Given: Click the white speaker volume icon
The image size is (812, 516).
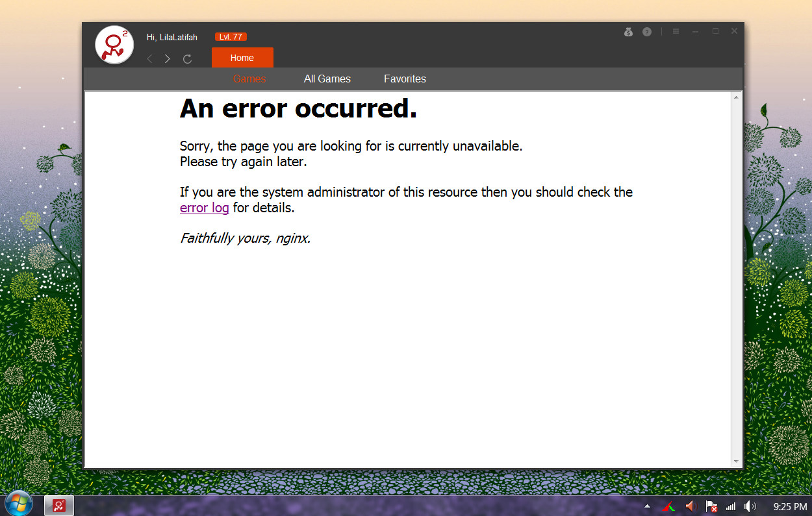Looking at the screenshot, I should coord(750,506).
